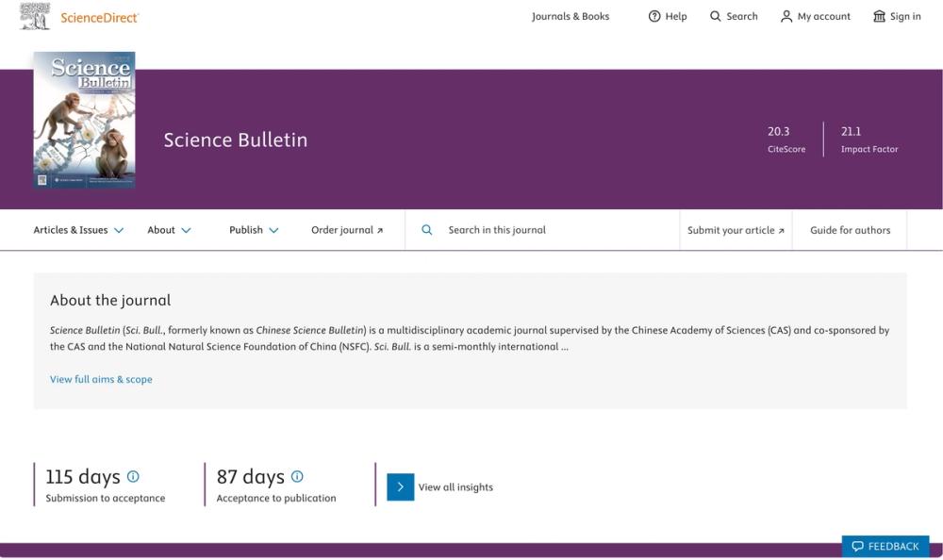Click the Sign in institution icon
The height and width of the screenshot is (560, 943).
(x=879, y=16)
